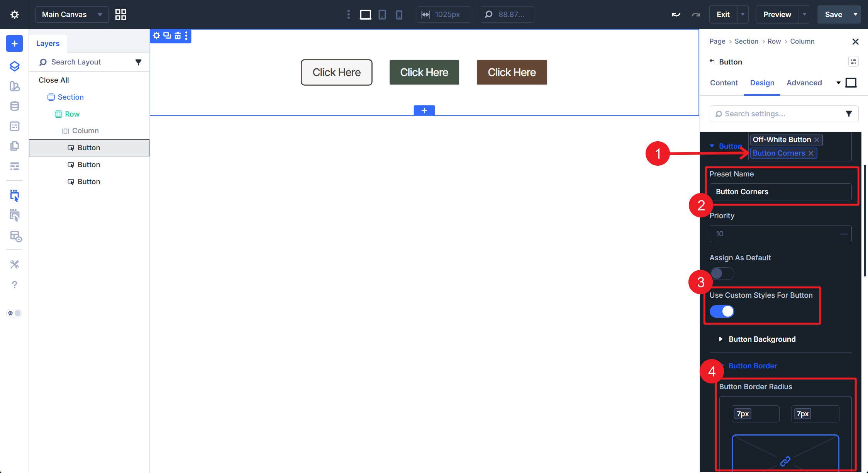Switch to tablet view icon

click(x=382, y=15)
